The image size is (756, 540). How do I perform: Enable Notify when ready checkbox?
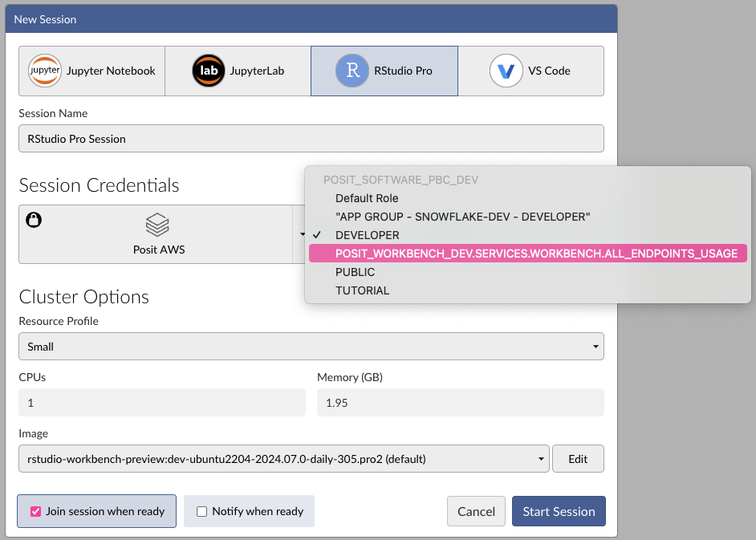click(x=202, y=512)
